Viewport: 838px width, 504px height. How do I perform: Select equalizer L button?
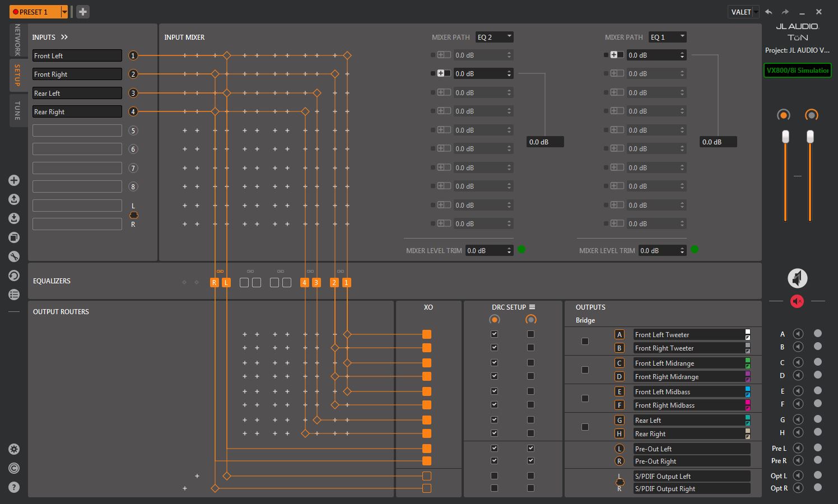(x=226, y=283)
